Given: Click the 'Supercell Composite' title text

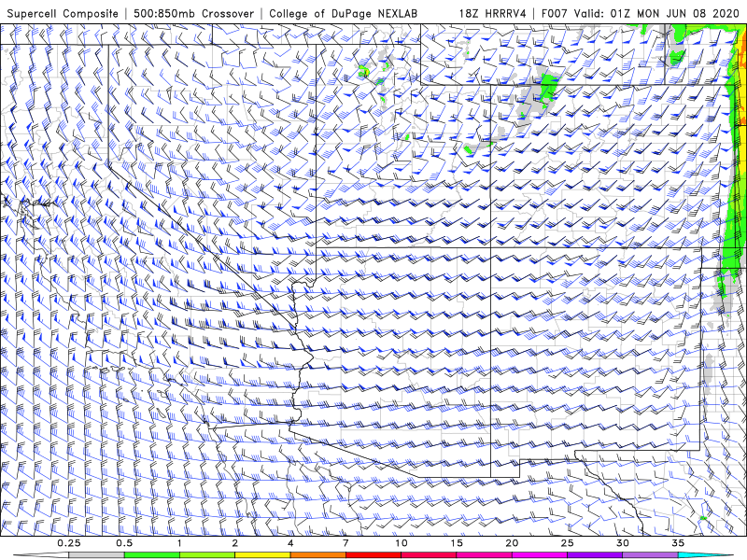Looking at the screenshot, I should (x=63, y=13).
